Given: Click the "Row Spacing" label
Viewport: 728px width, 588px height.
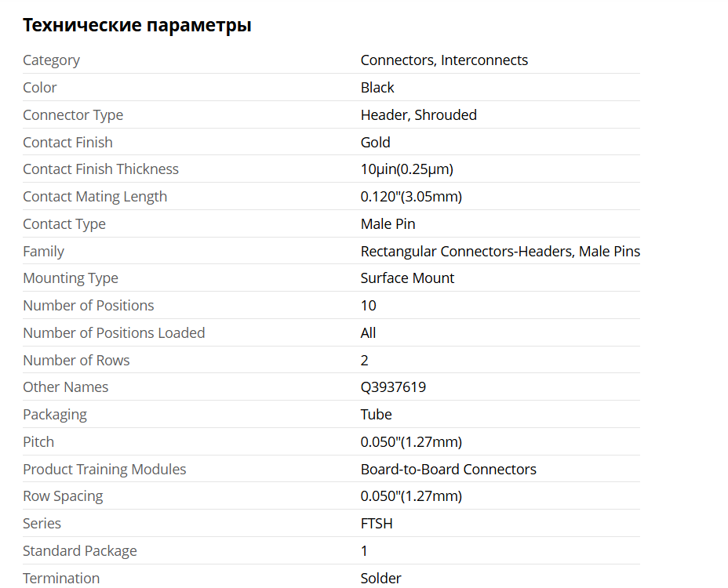Looking at the screenshot, I should pyautogui.click(x=63, y=496).
